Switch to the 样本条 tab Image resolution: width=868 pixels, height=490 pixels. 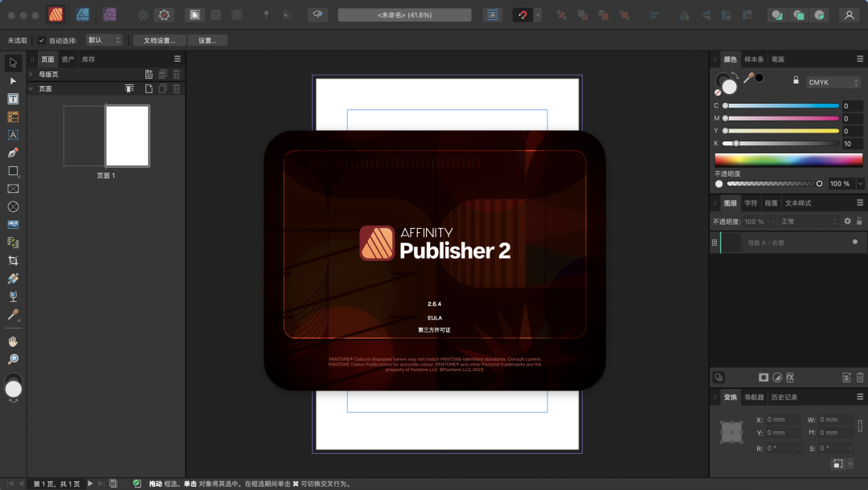[x=753, y=59]
